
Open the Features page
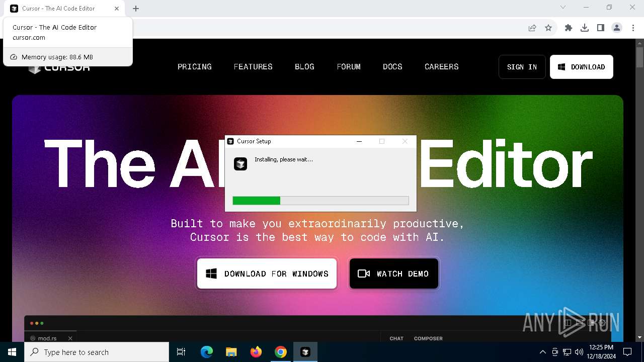[253, 67]
